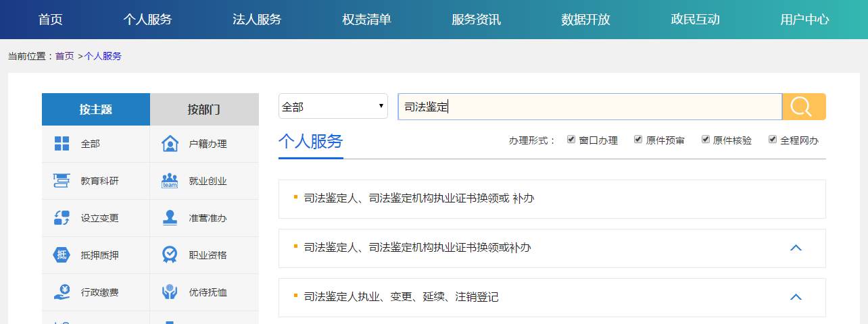
Task: Collapse the 司法鉴定人执业、变更 row chevron
Action: pyautogui.click(x=796, y=297)
